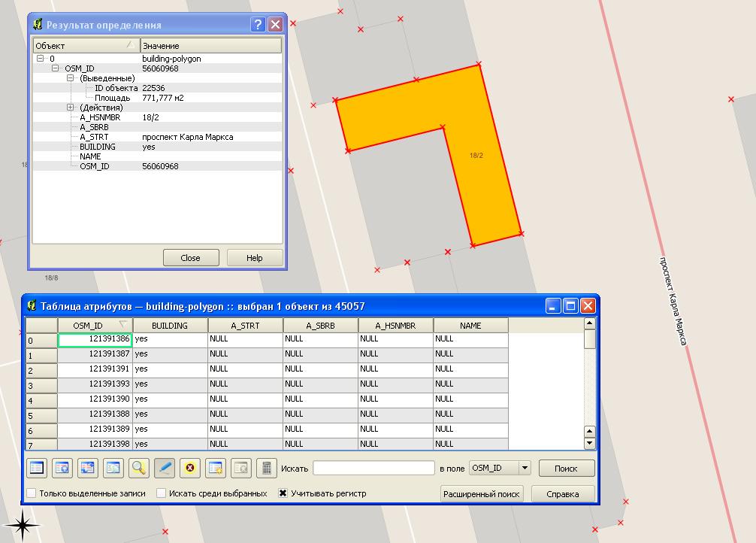Delete selected features using the red icon
Viewport: 756px width, 543px height.
pos(189,468)
